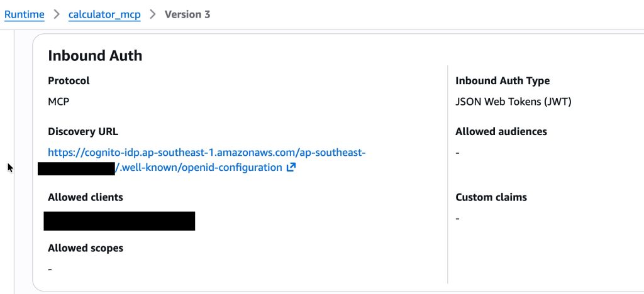Click the dash under Custom claims

(x=458, y=219)
